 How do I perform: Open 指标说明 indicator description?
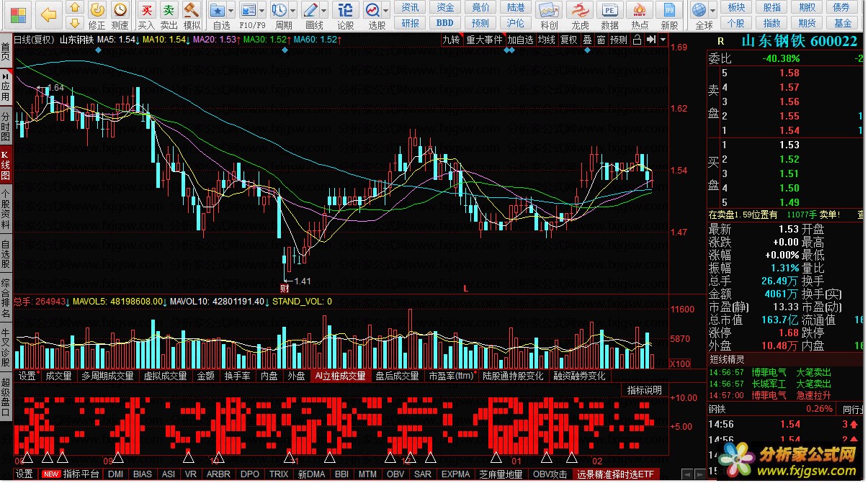(644, 390)
